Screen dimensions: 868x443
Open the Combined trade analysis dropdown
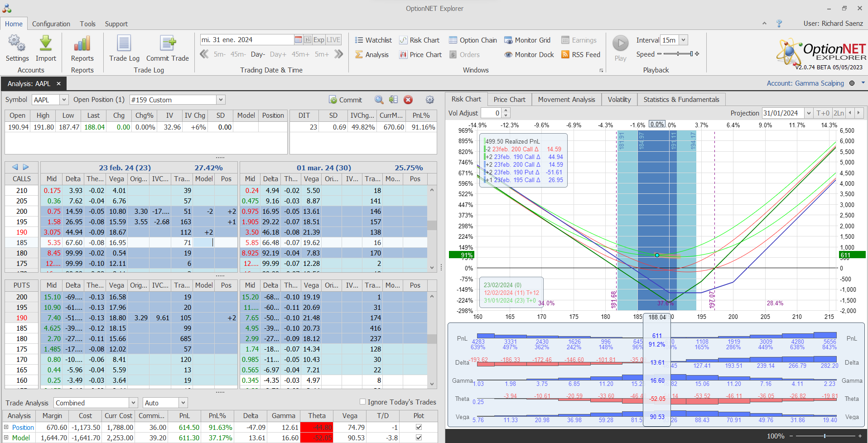coord(133,403)
